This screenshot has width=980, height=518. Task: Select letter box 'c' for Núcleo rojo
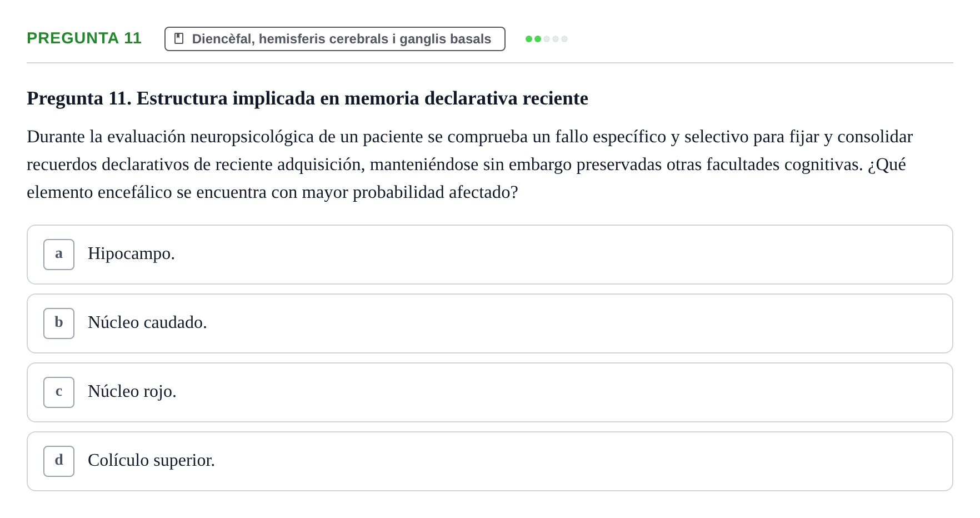pos(59,392)
